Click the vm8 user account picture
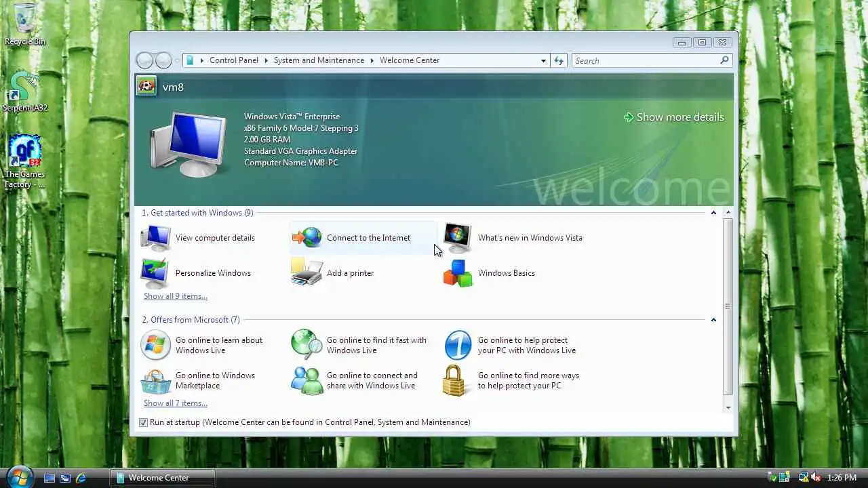The height and width of the screenshot is (488, 868). pyautogui.click(x=146, y=86)
